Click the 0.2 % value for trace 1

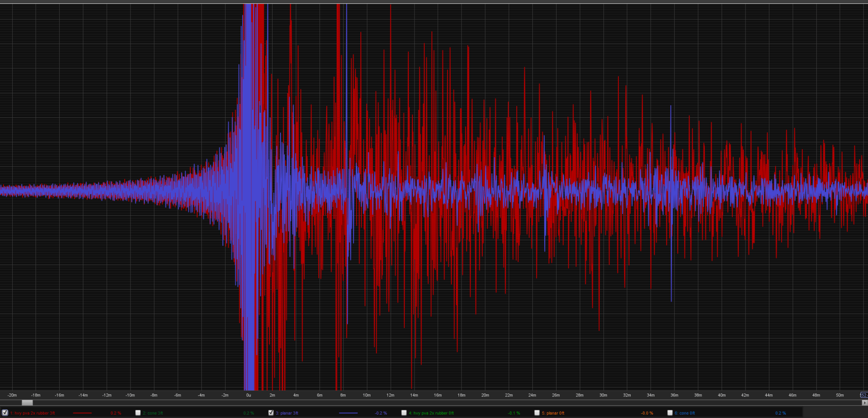[x=116, y=413]
